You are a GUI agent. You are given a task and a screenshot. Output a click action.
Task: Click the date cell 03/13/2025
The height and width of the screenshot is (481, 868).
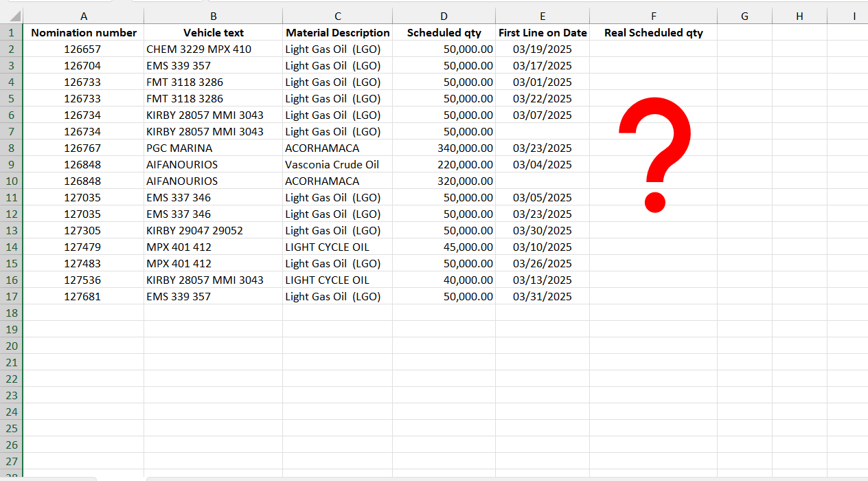point(542,280)
